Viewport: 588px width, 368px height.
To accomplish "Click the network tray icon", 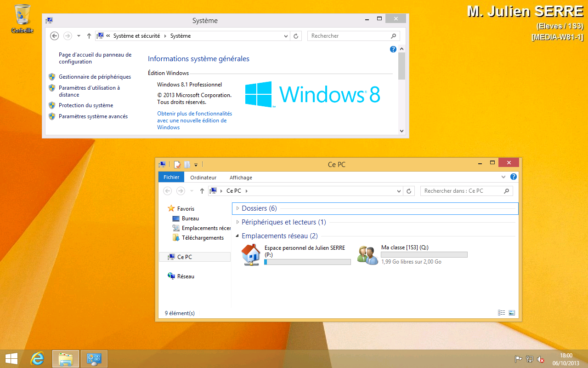I will coord(530,359).
